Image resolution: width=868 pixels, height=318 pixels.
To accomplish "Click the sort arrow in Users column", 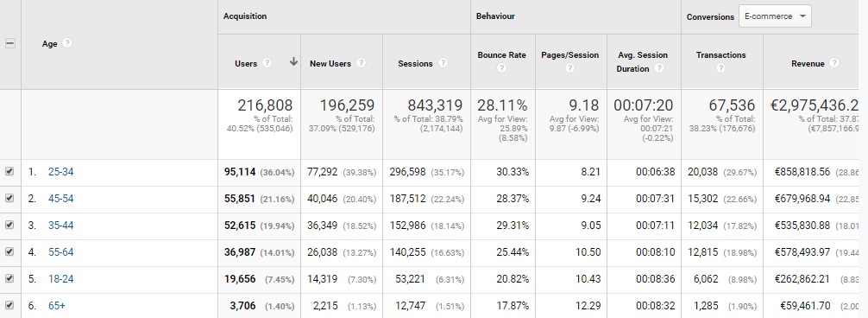I will [x=293, y=62].
